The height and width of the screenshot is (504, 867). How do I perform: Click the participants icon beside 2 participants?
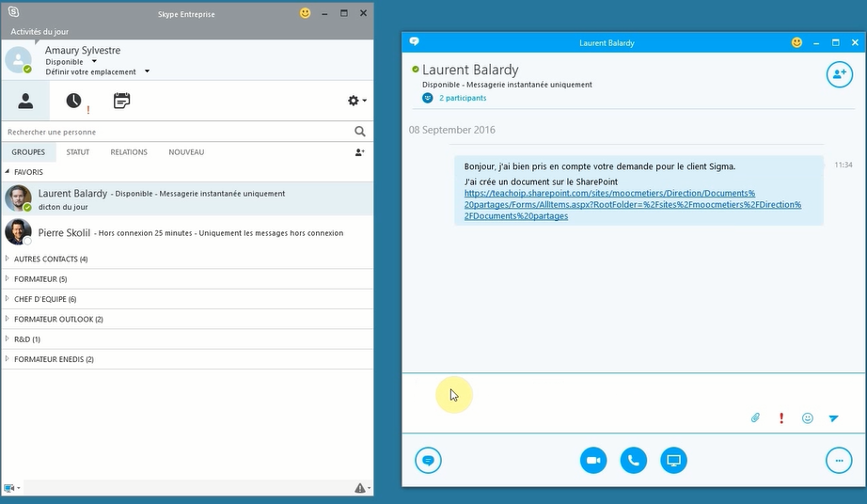click(x=428, y=98)
